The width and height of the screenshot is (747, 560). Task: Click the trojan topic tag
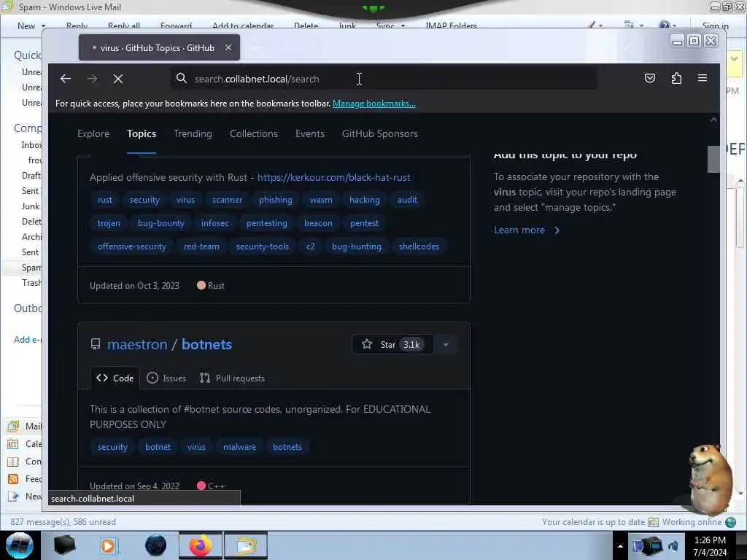[109, 223]
